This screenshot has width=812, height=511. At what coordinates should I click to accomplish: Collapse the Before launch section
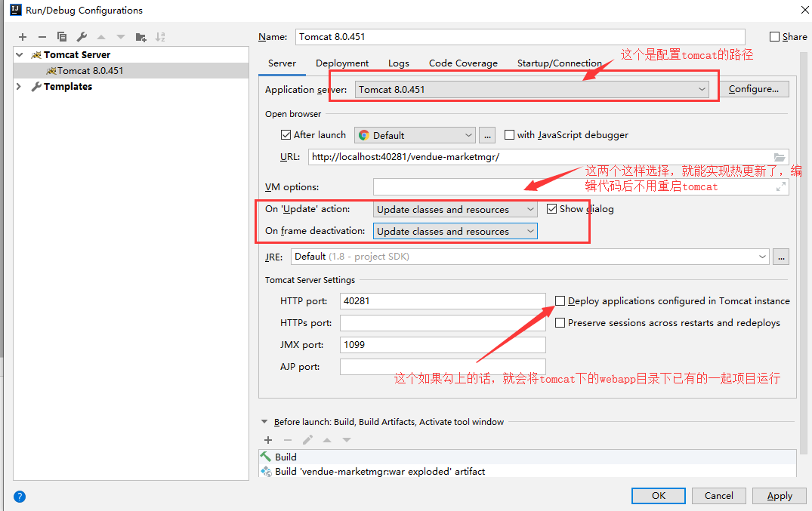pos(264,422)
